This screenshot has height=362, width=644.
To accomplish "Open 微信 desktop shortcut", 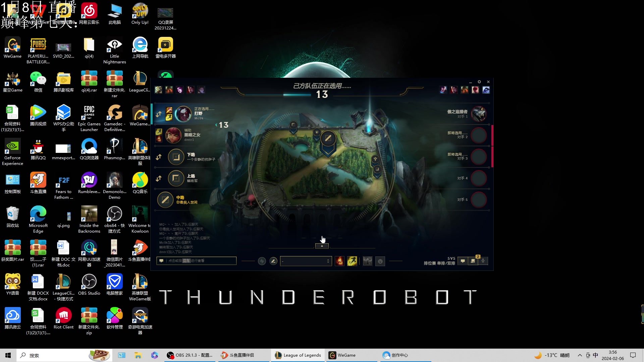I will [x=38, y=82].
